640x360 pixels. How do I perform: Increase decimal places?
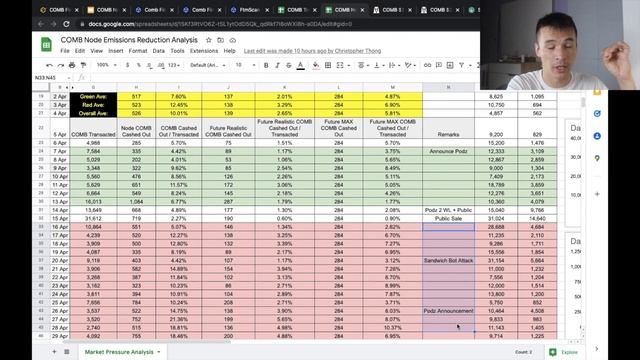point(161,65)
